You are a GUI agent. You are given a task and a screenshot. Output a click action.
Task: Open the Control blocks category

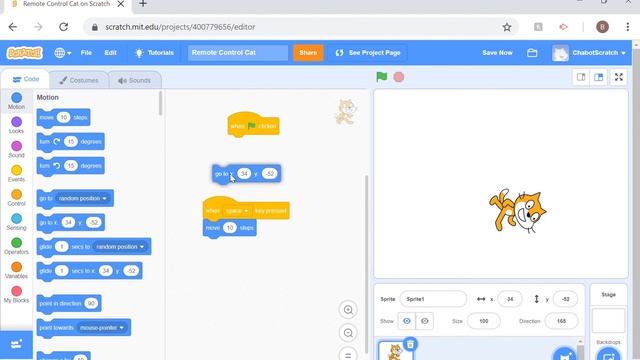click(x=16, y=198)
